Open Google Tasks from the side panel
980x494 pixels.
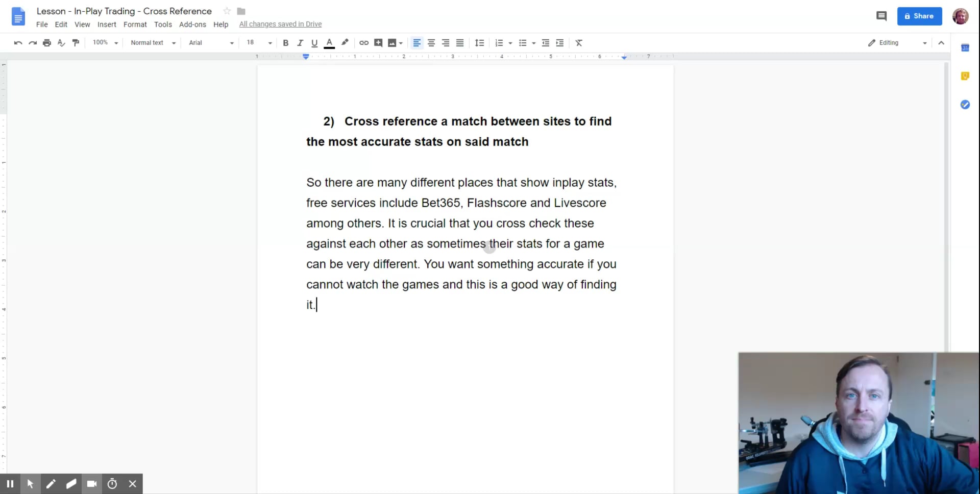coord(965,105)
